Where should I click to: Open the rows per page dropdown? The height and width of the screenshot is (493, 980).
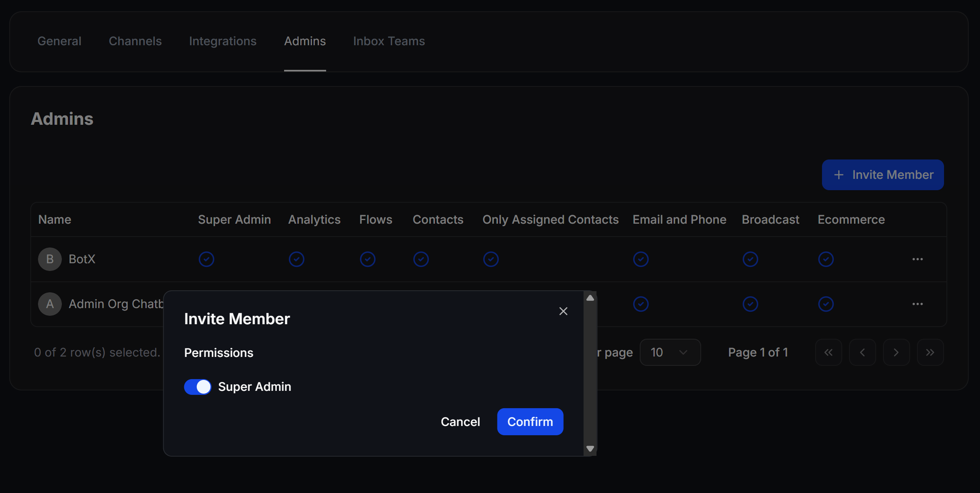pyautogui.click(x=670, y=352)
